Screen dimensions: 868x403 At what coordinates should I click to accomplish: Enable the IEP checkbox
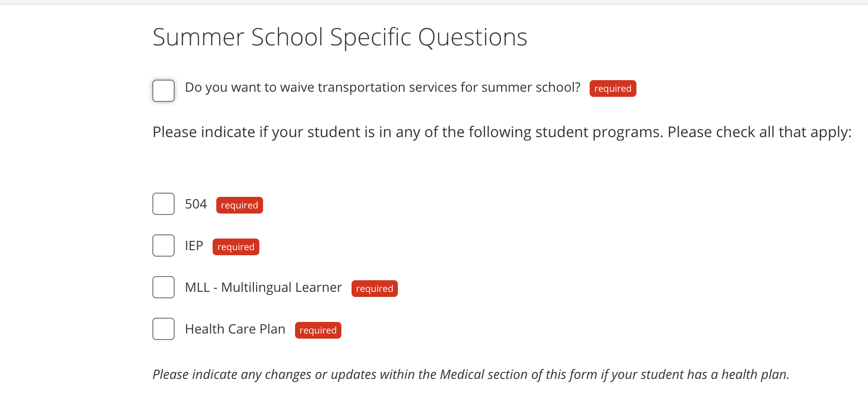click(164, 246)
